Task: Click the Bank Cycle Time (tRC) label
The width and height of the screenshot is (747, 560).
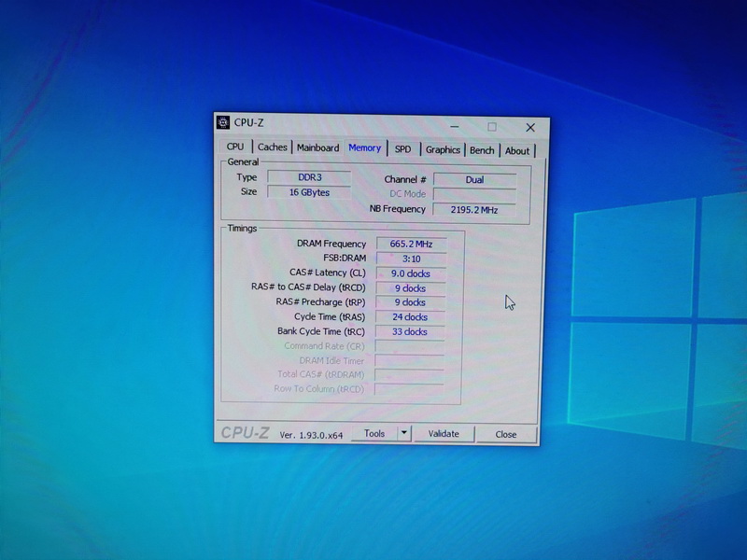Action: click(x=321, y=331)
